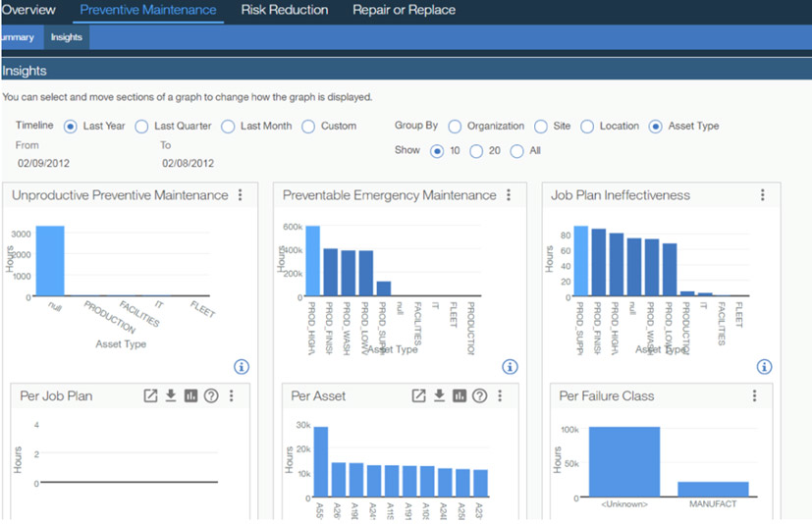Open help icon on Per Asset card
This screenshot has height=524, width=812.
pos(479,395)
